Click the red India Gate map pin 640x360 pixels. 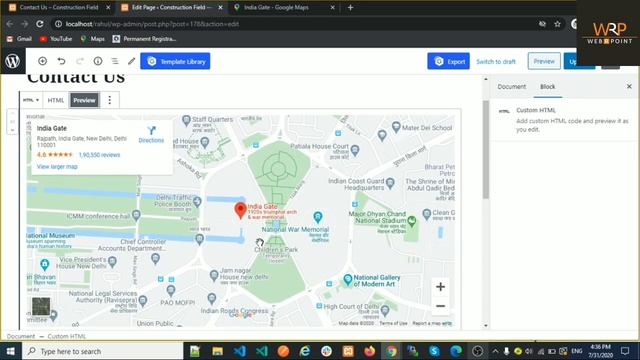pyautogui.click(x=240, y=211)
